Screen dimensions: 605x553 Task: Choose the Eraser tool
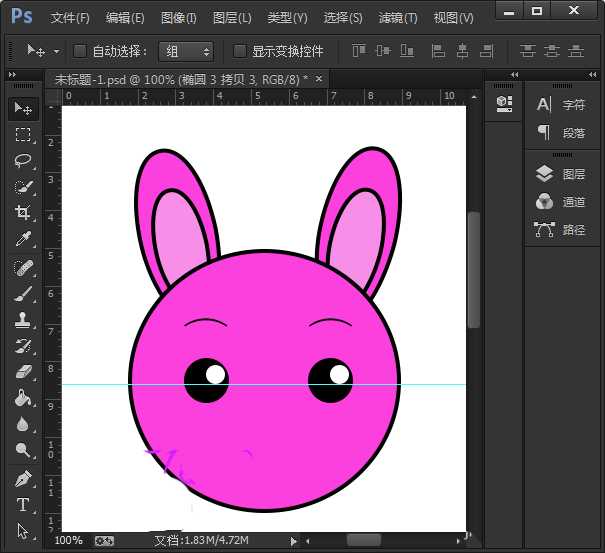tap(22, 371)
